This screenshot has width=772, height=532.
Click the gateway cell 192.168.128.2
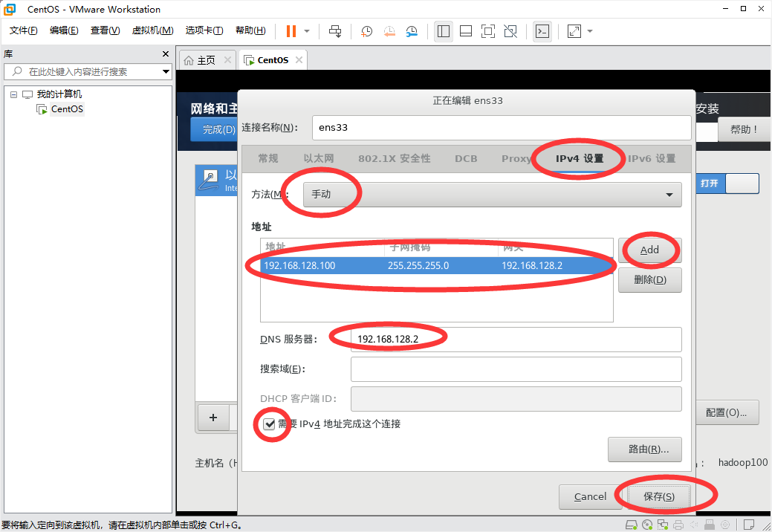click(532, 266)
